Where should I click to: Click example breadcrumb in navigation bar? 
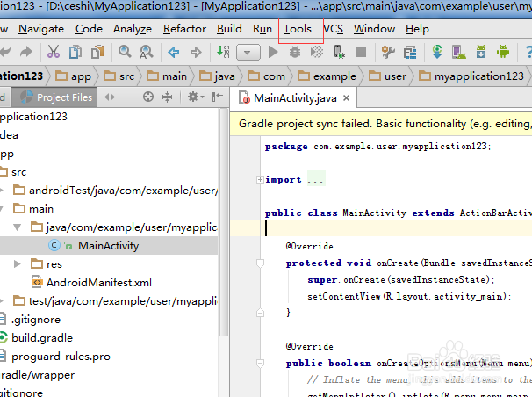pyautogui.click(x=327, y=76)
